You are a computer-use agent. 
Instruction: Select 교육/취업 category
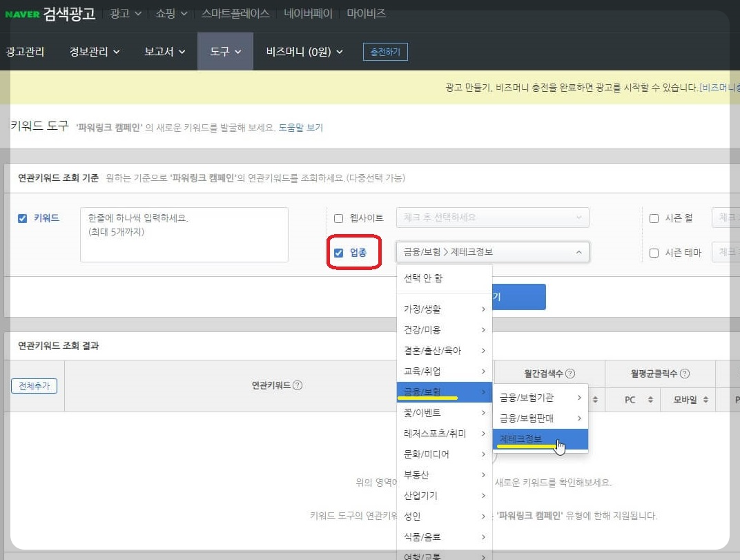[445, 371]
